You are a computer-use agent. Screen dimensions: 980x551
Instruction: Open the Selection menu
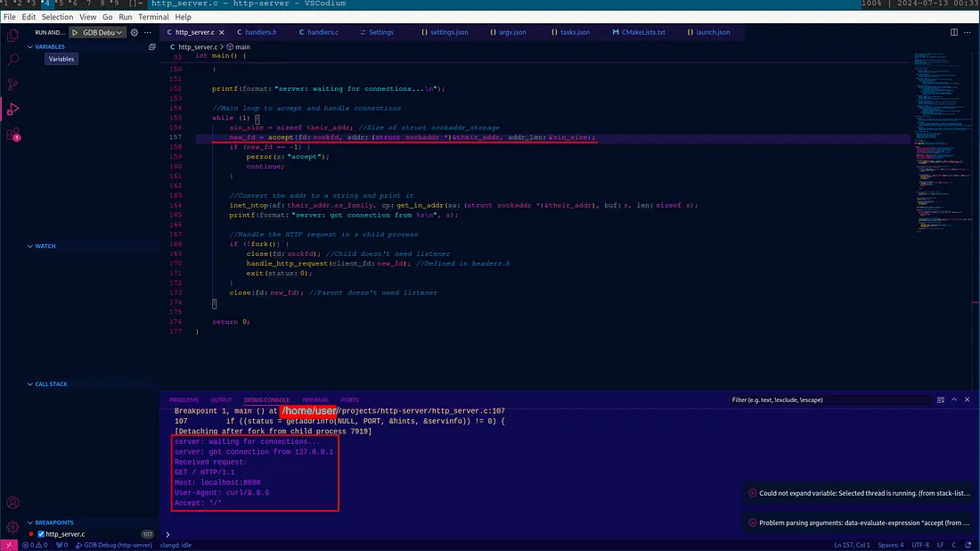tap(57, 17)
